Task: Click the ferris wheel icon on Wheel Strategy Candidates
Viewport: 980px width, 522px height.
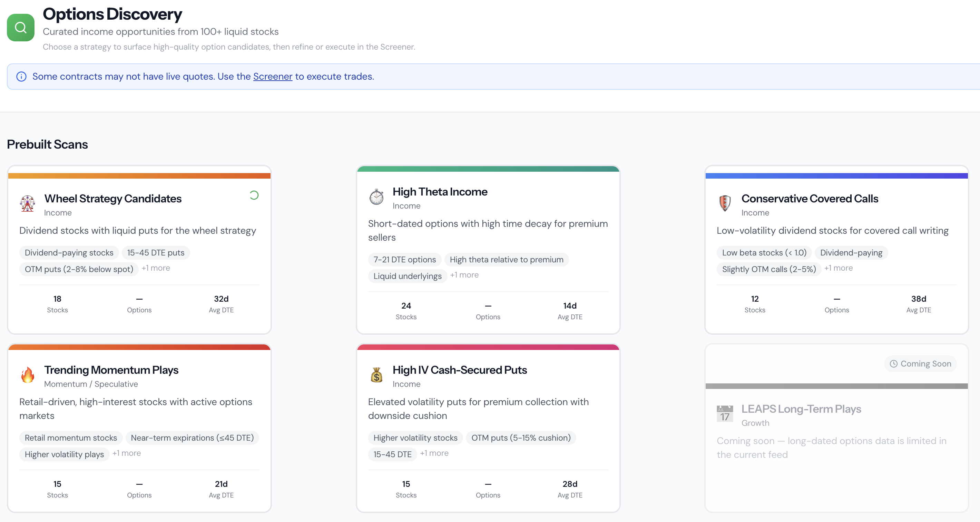Action: tap(27, 204)
